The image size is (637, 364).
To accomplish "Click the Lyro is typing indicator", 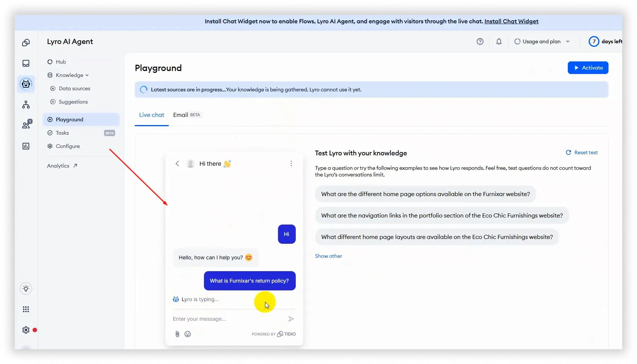I will [x=196, y=299].
